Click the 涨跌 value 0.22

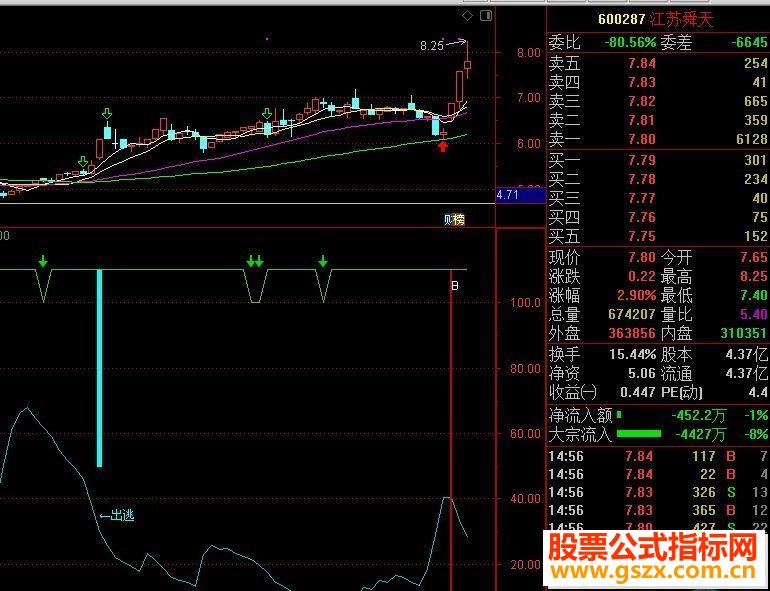pyautogui.click(x=642, y=277)
